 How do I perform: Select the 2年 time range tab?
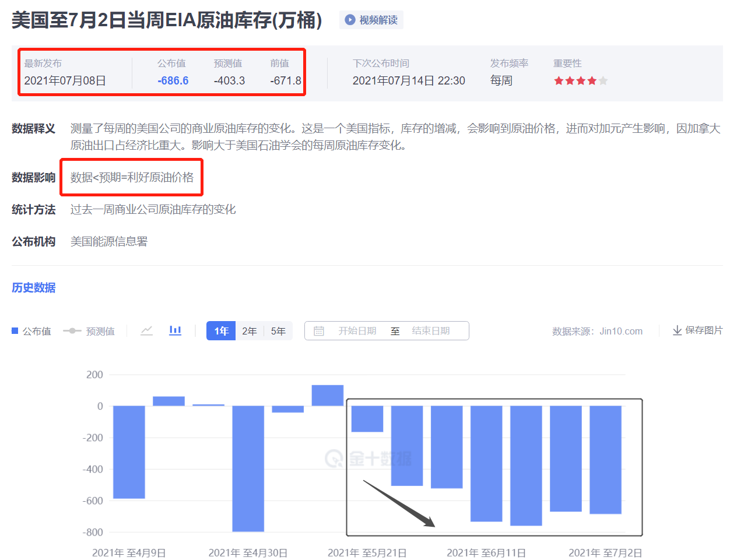(250, 331)
